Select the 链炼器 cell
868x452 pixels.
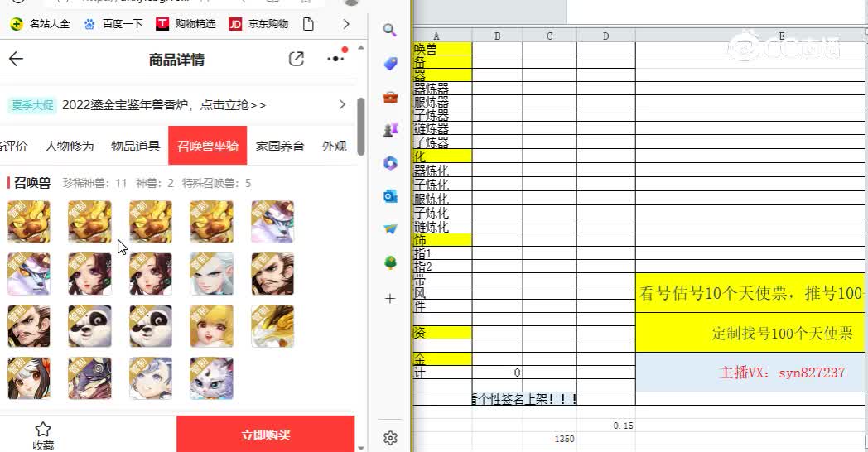tap(442, 128)
